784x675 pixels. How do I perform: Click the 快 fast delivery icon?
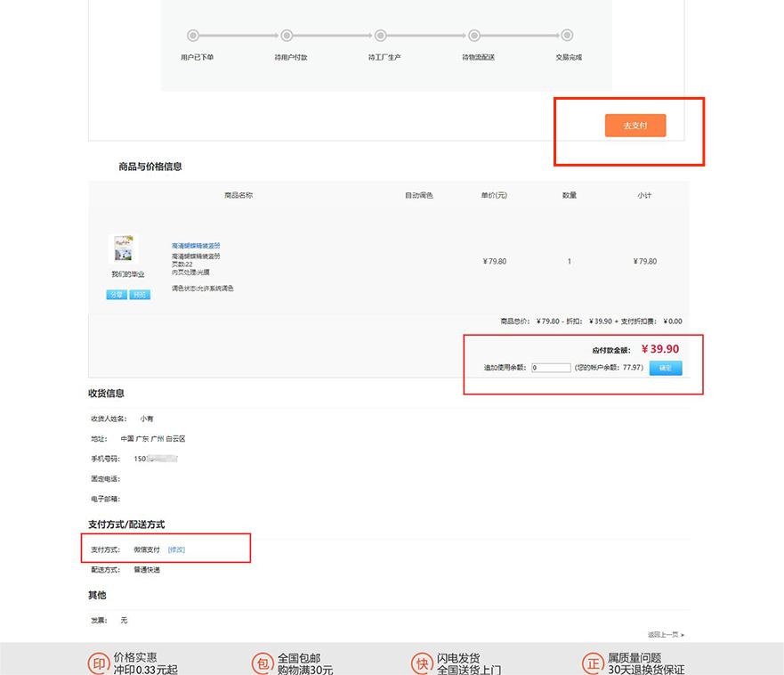422,664
